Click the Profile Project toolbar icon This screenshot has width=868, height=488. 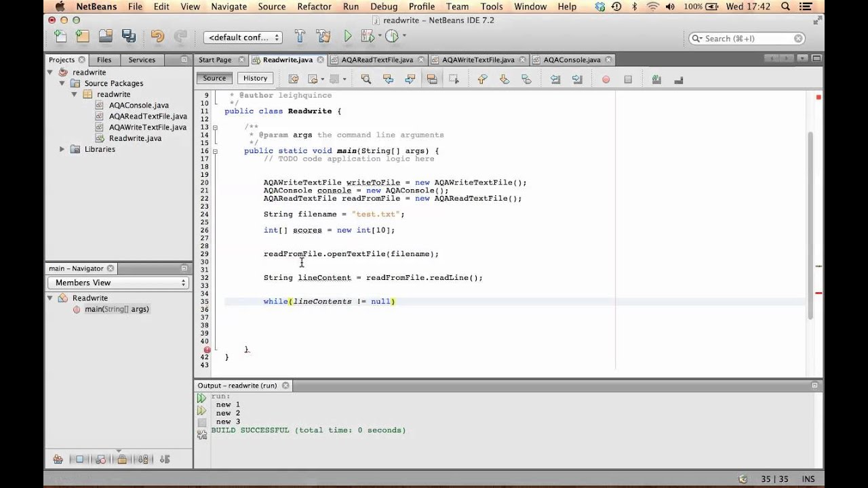[x=392, y=37]
